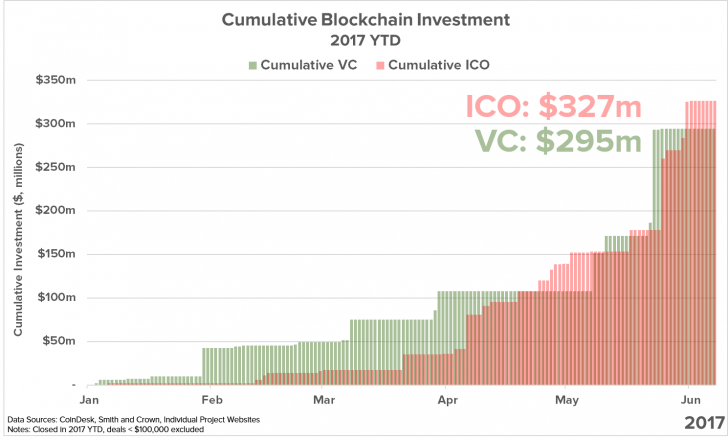
Task: Select the Feb x-axis label
Action: [x=212, y=400]
